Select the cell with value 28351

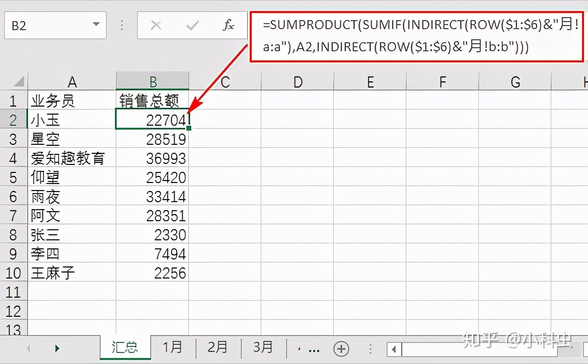[x=153, y=215]
